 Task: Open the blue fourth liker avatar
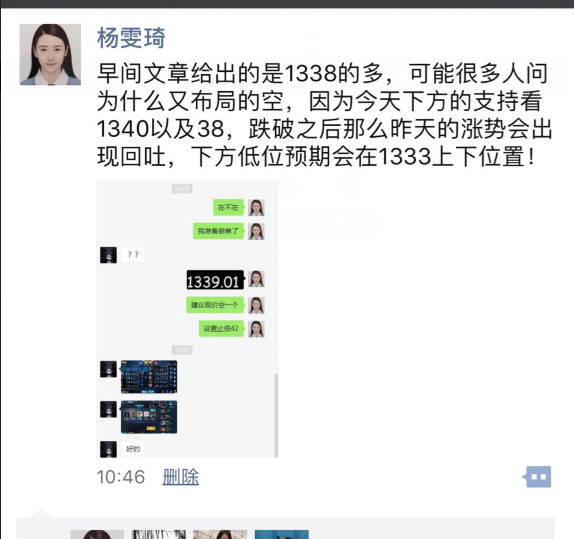pyautogui.click(x=282, y=534)
